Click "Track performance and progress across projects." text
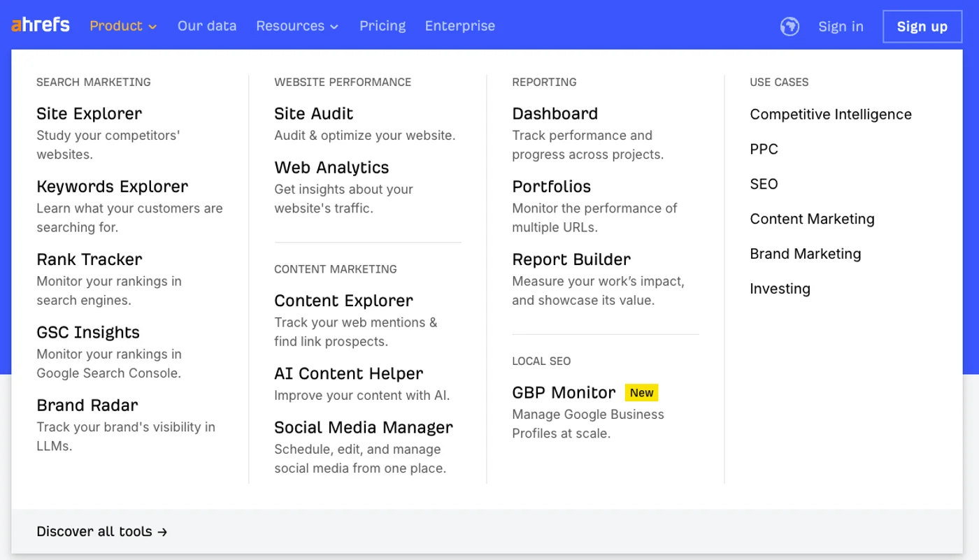Image resolution: width=979 pixels, height=560 pixels. pyautogui.click(x=587, y=145)
